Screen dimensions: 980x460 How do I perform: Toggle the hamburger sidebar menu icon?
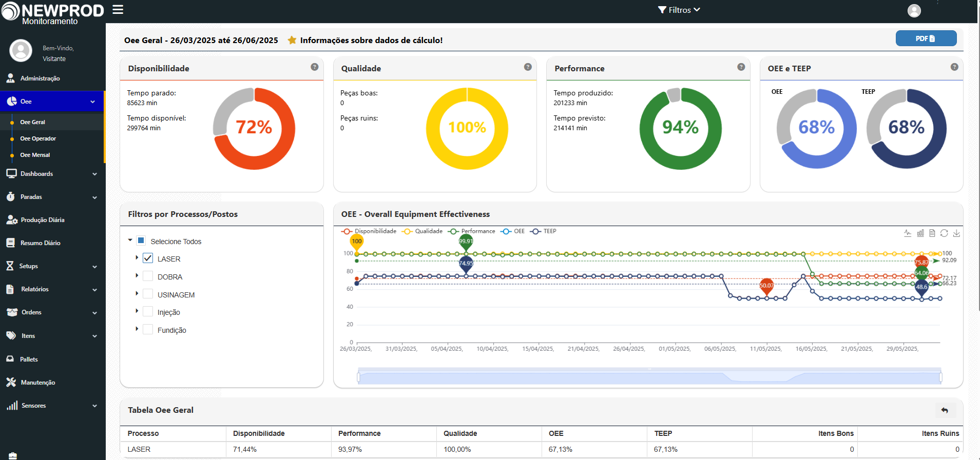click(118, 10)
